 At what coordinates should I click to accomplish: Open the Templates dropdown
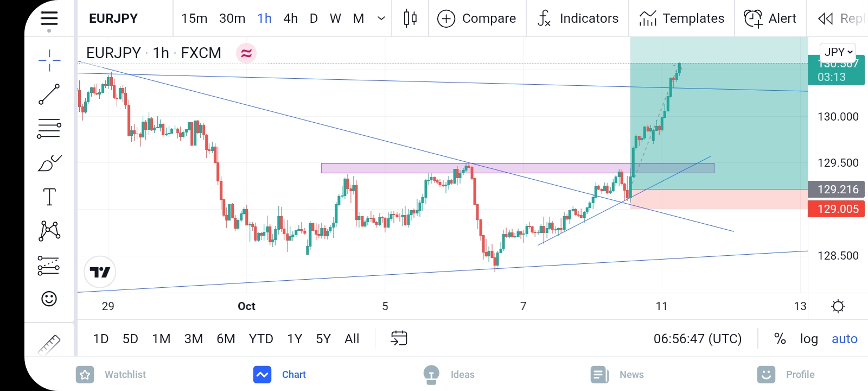point(681,18)
